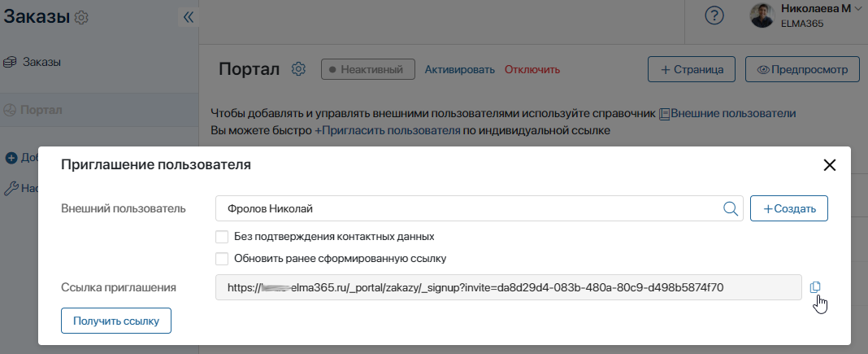Click the Николаева М user avatar
868x354 pixels.
762,15
